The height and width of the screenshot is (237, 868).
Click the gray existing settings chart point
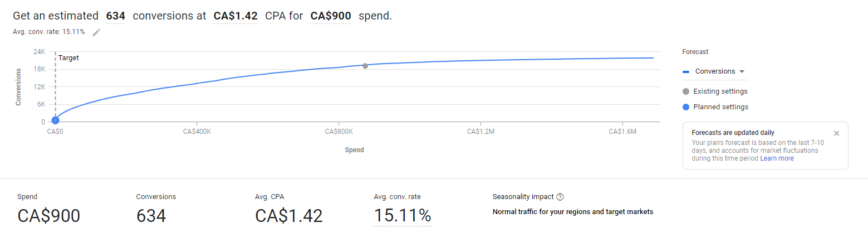(365, 66)
